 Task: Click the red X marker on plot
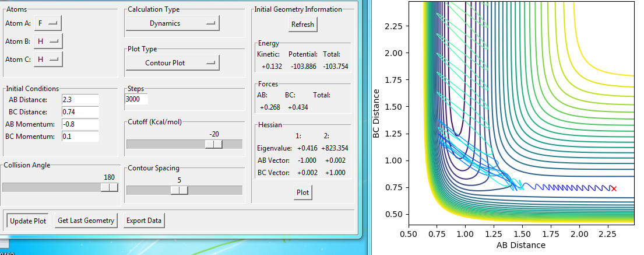613,188
